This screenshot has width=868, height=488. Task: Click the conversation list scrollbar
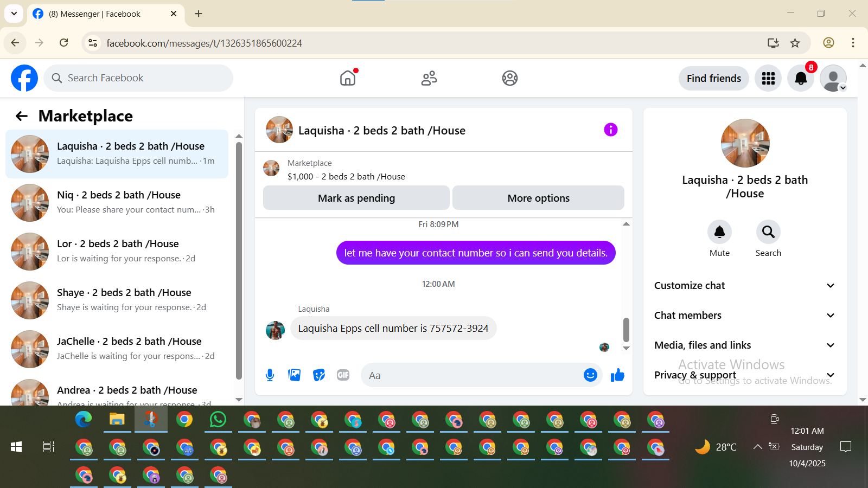tap(239, 260)
